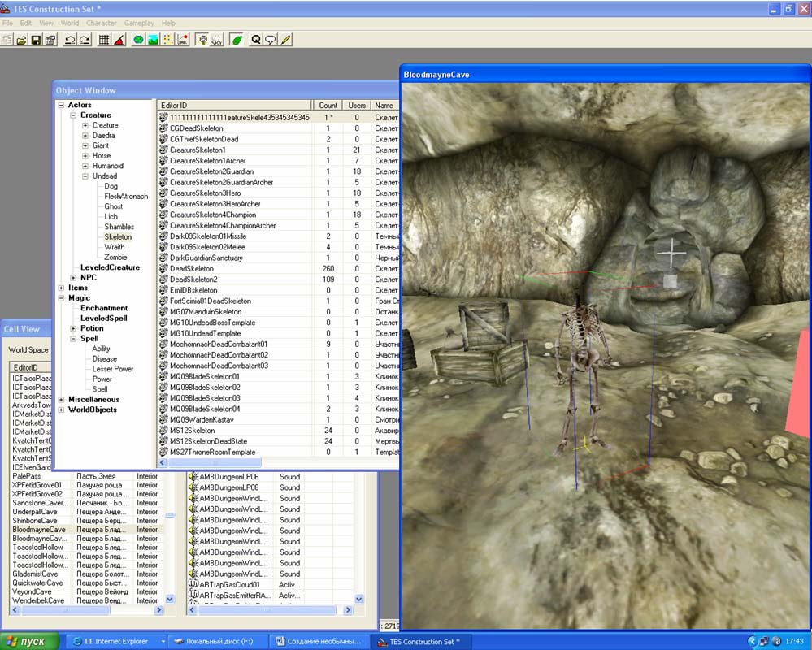This screenshot has width=812, height=650.
Task: Select Zombie in the Undead tree
Action: (115, 258)
